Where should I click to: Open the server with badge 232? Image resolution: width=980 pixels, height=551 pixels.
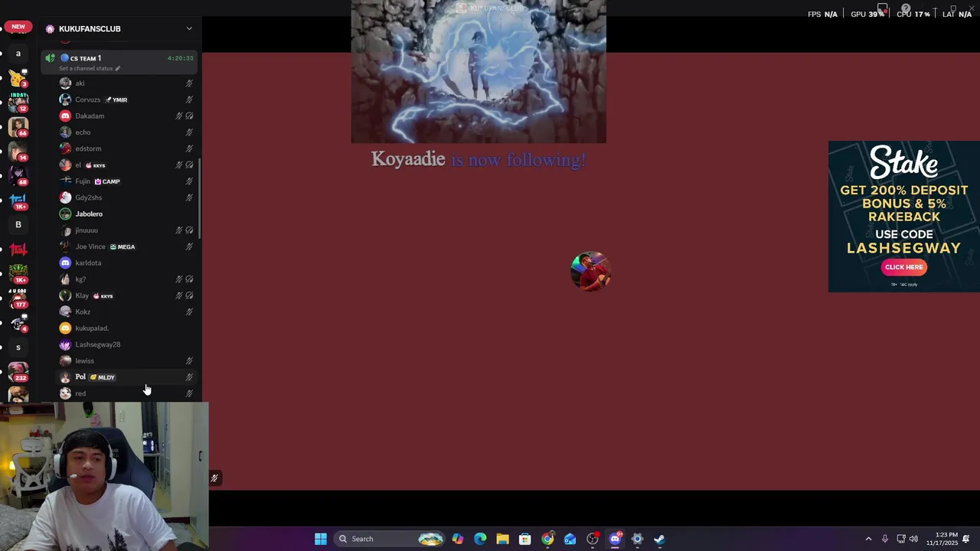click(x=18, y=371)
